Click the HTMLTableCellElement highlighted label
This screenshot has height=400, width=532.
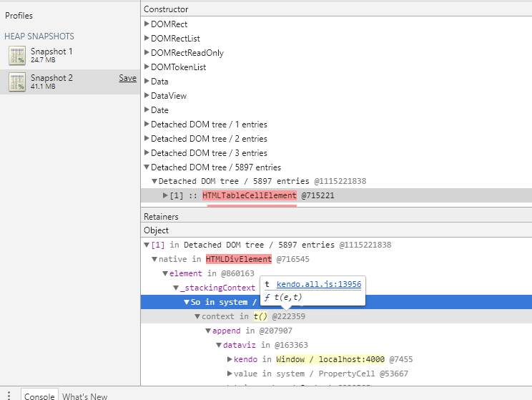coord(250,195)
